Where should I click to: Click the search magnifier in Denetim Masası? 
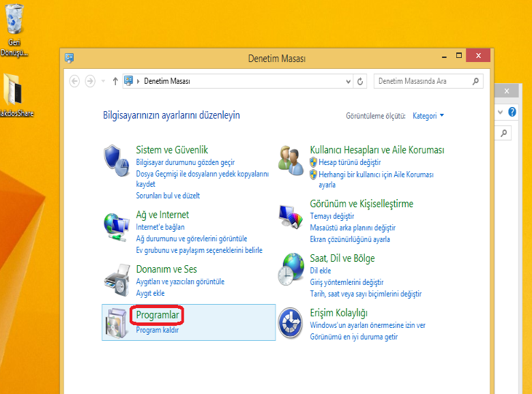pos(475,81)
